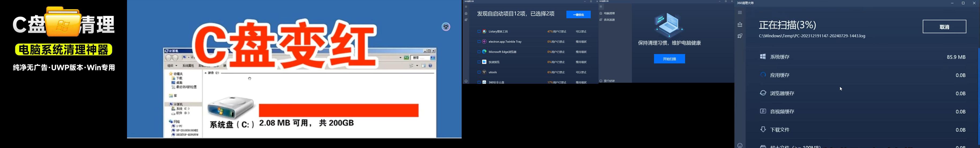Select 应用缓存 row label
The width and height of the screenshot is (980, 148).
[780, 75]
